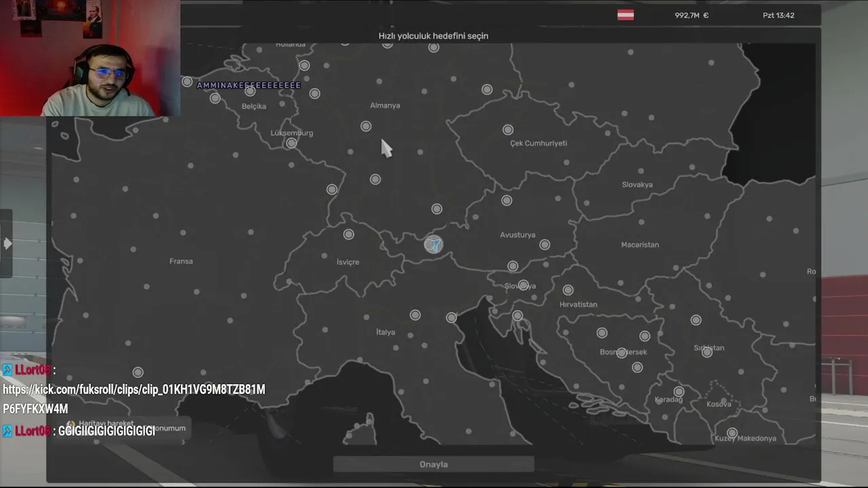The width and height of the screenshot is (868, 488).
Task: Select the player's current location marker
Action: coord(433,245)
